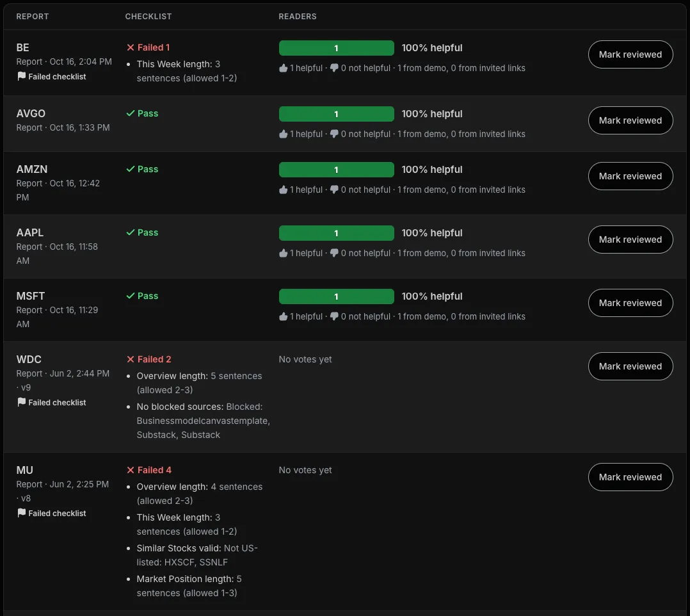Open the MSFT report title
Screen dimensions: 690x616
point(30,296)
